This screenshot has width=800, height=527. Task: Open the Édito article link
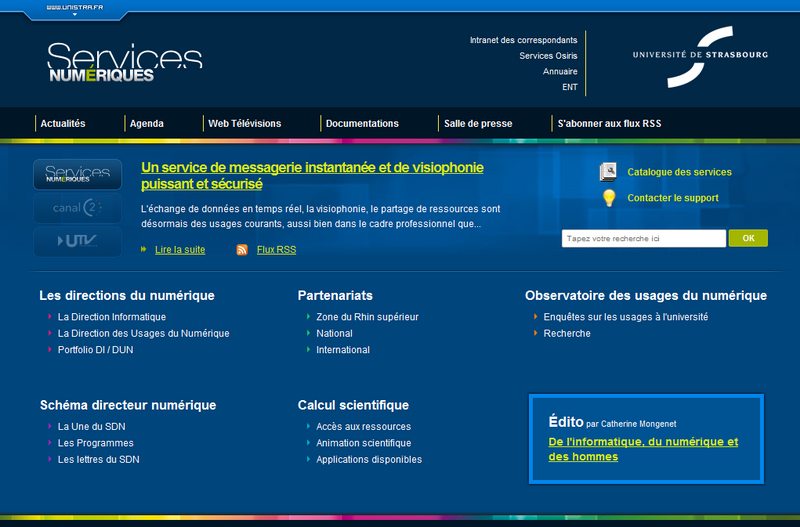643,449
